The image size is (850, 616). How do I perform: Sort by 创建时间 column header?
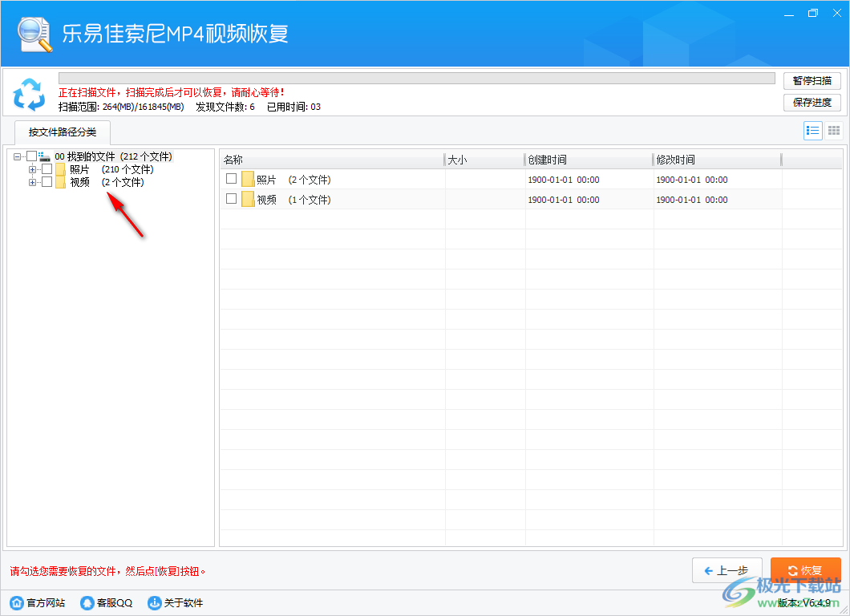click(589, 160)
